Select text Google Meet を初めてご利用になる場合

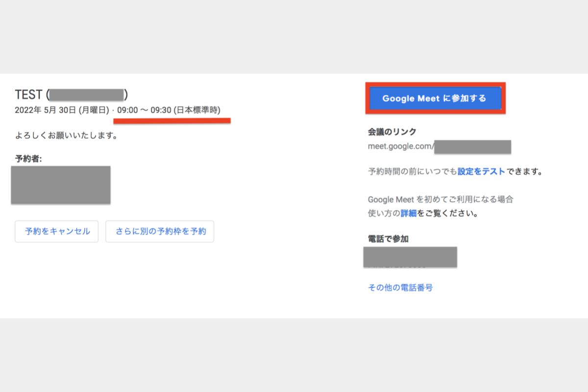441,199
